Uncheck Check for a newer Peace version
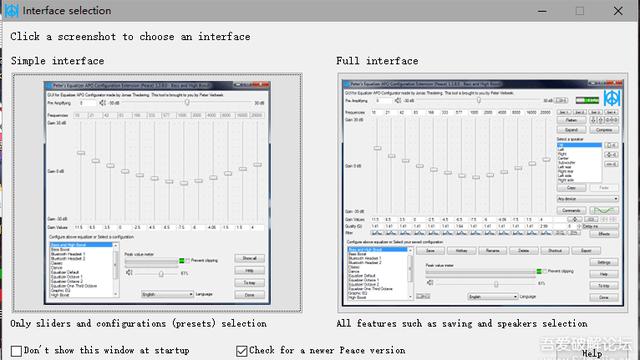 [x=242, y=351]
